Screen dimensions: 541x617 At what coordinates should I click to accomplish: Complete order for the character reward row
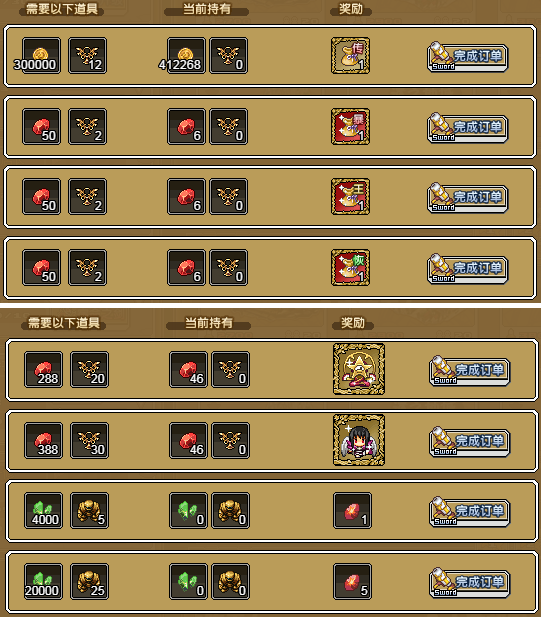pyautogui.click(x=469, y=442)
